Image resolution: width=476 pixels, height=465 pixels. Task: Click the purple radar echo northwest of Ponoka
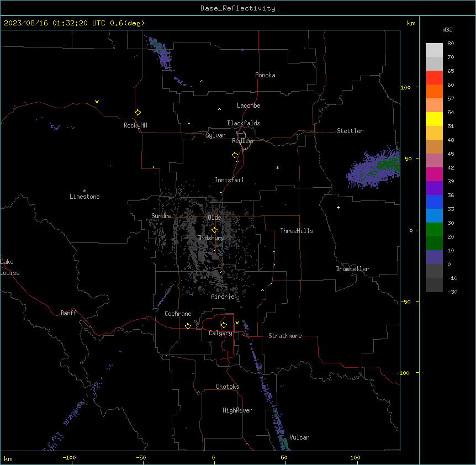point(161,52)
